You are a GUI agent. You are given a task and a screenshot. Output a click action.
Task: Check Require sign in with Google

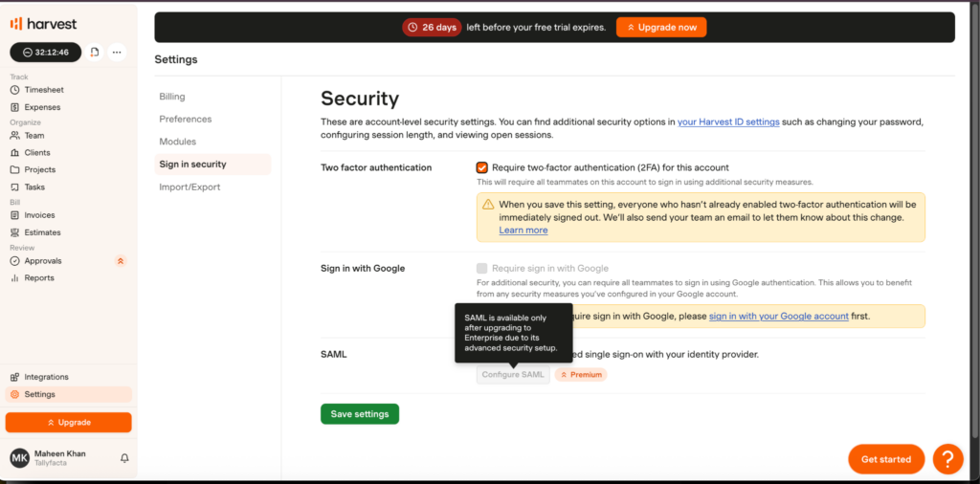(482, 269)
